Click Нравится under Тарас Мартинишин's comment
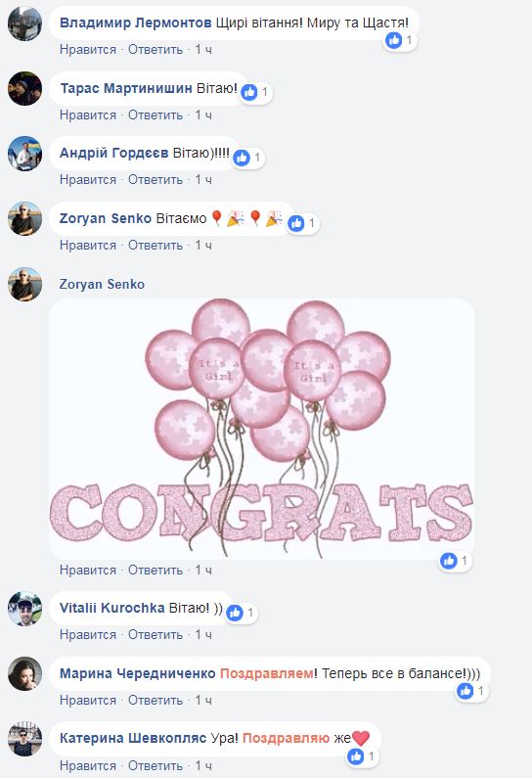Screen dimensions: 532x778 (x=88, y=115)
